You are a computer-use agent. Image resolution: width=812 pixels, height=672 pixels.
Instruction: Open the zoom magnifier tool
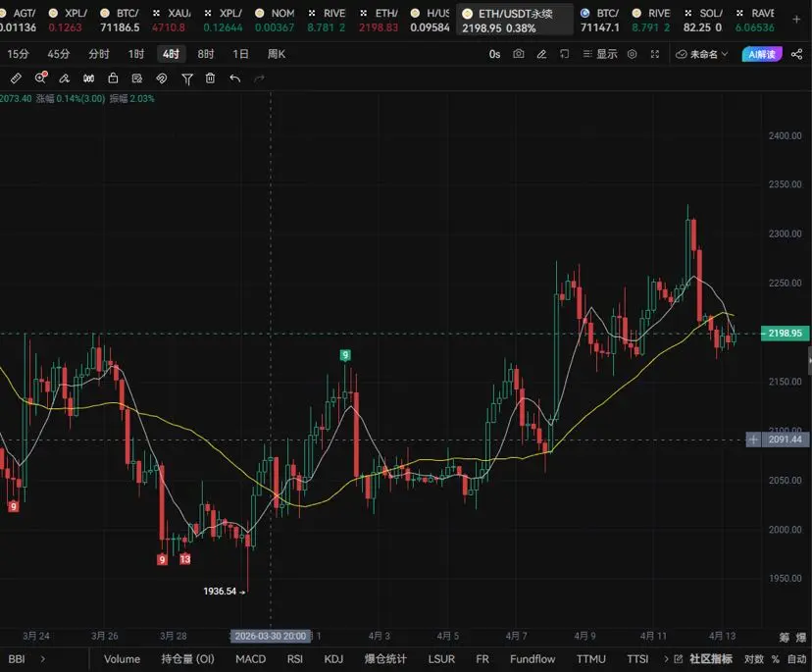40,78
